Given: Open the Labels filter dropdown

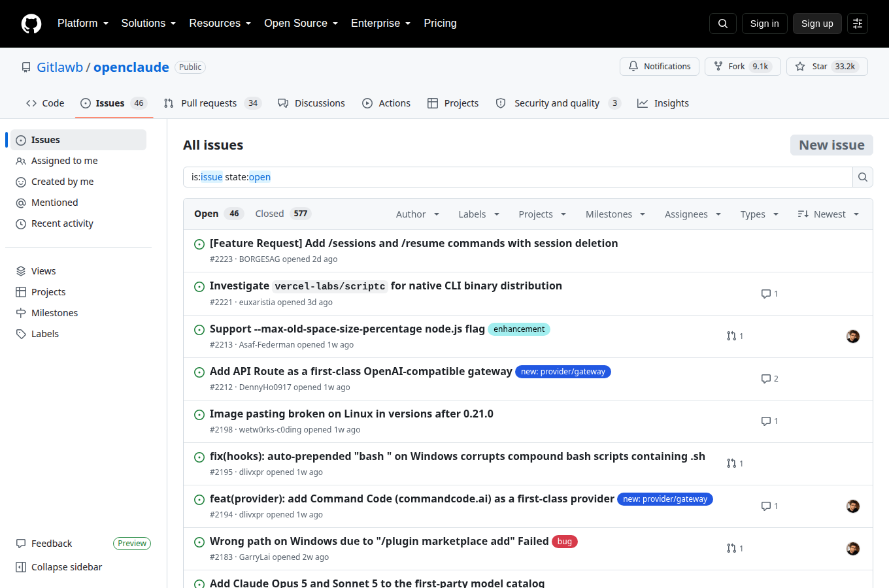Looking at the screenshot, I should [x=479, y=214].
